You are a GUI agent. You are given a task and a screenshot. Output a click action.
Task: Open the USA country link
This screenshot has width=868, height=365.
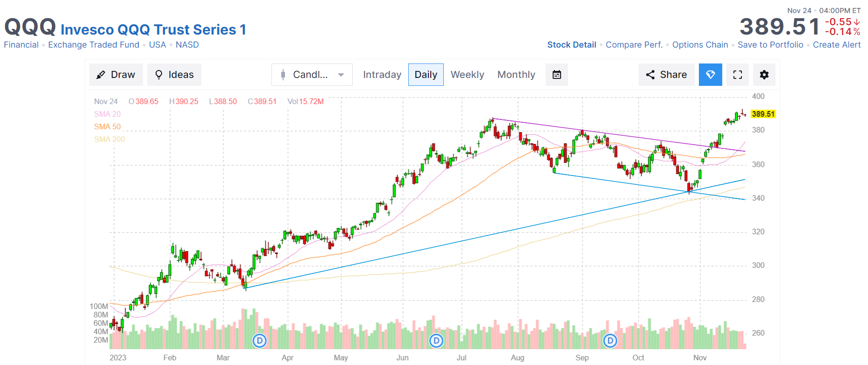click(x=157, y=45)
